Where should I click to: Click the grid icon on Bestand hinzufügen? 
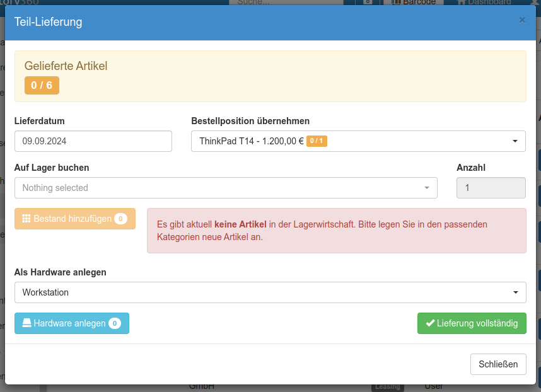[x=26, y=219]
